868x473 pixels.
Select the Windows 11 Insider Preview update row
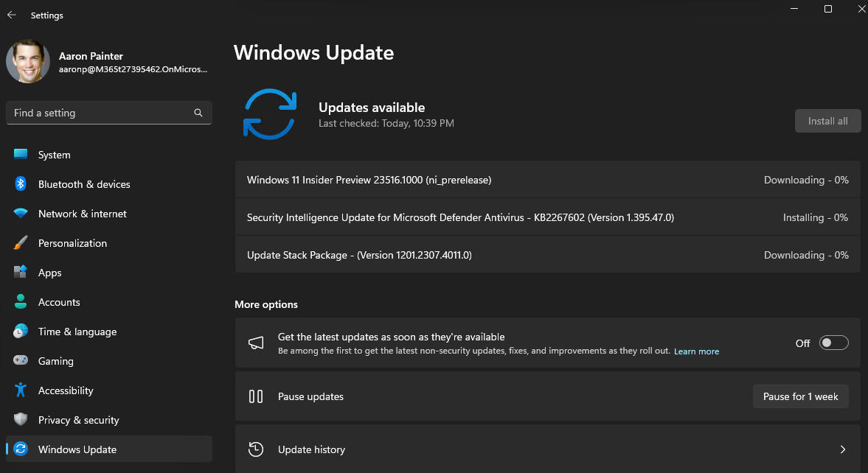[x=548, y=180]
